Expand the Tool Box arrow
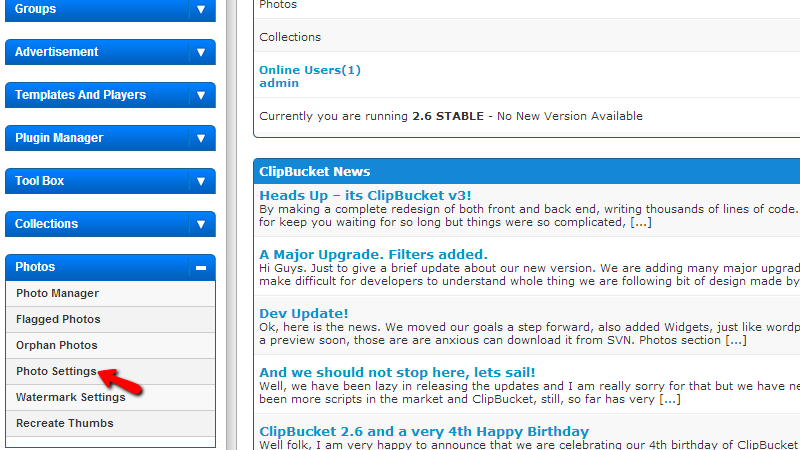 (201, 181)
